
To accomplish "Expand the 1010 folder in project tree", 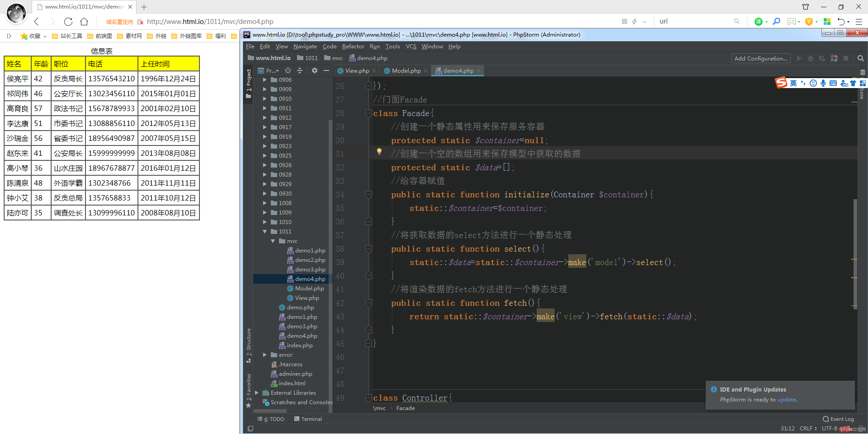I will pos(265,222).
